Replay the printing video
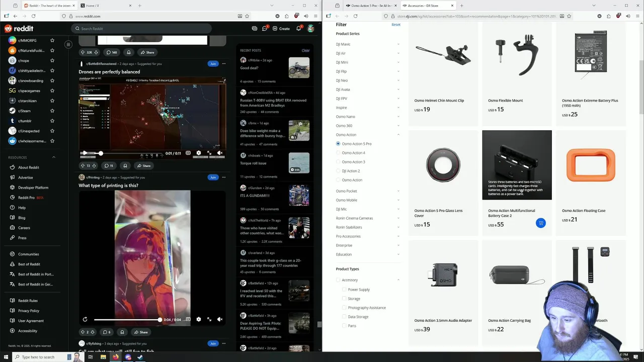644x362 pixels. coord(85,319)
